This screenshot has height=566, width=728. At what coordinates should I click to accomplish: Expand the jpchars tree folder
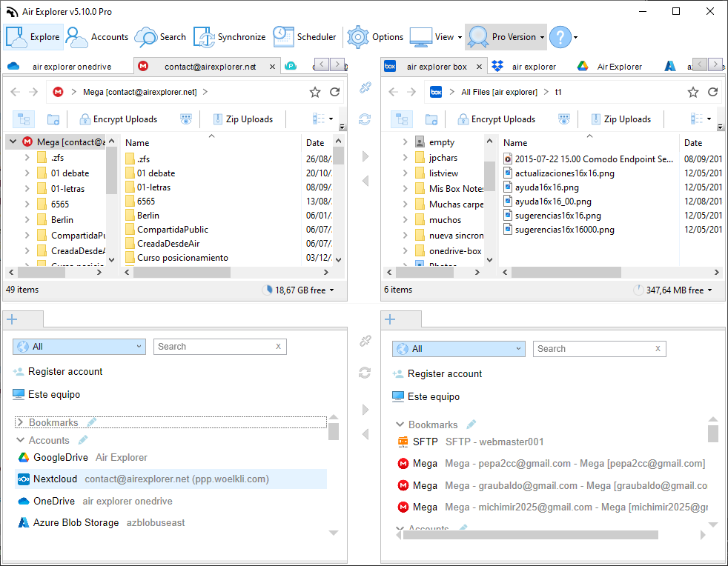(x=405, y=158)
